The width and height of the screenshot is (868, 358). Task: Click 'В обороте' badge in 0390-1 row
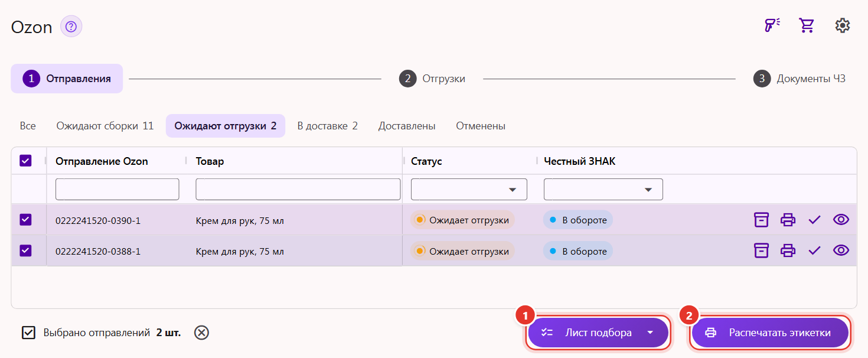point(578,220)
